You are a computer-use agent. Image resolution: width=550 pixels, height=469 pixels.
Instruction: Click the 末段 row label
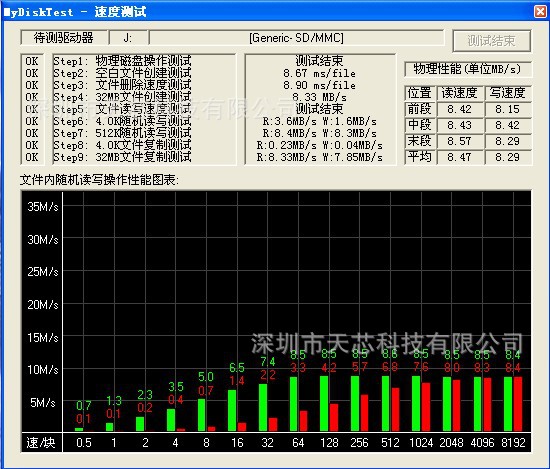(420, 141)
